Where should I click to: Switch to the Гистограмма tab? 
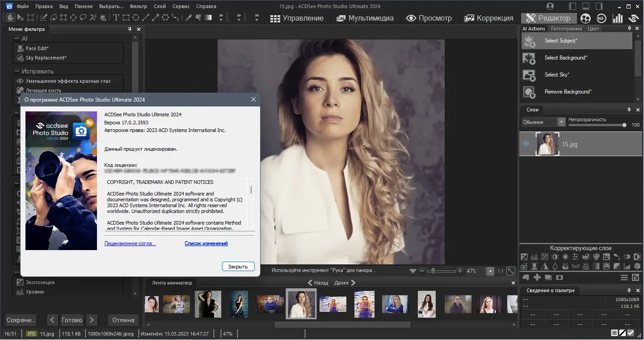(x=566, y=29)
